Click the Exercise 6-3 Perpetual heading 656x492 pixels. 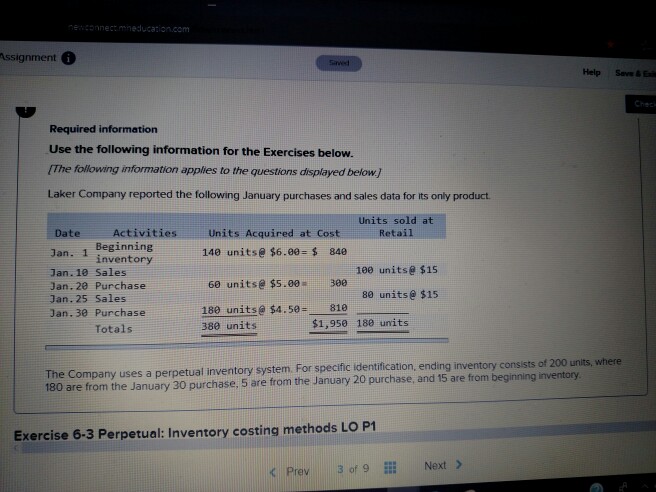click(195, 431)
